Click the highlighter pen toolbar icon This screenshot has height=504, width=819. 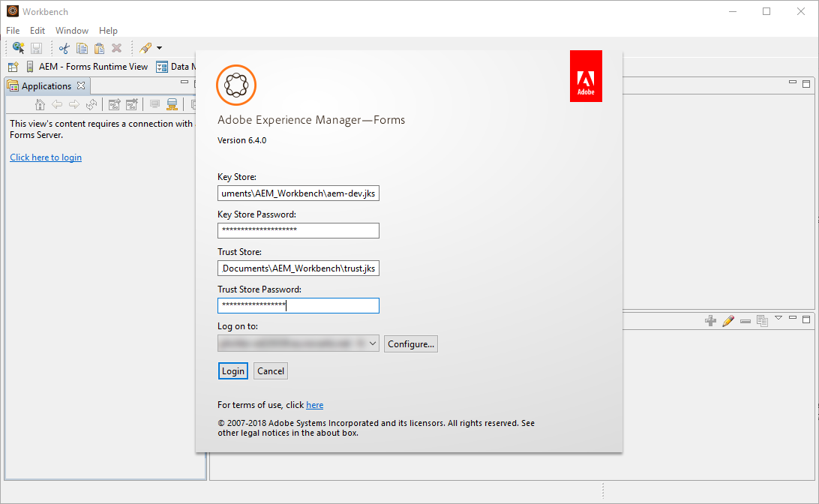click(145, 49)
